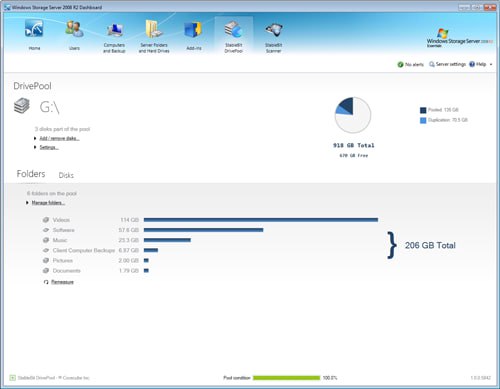Click the Add / remove disks link

click(x=59, y=138)
